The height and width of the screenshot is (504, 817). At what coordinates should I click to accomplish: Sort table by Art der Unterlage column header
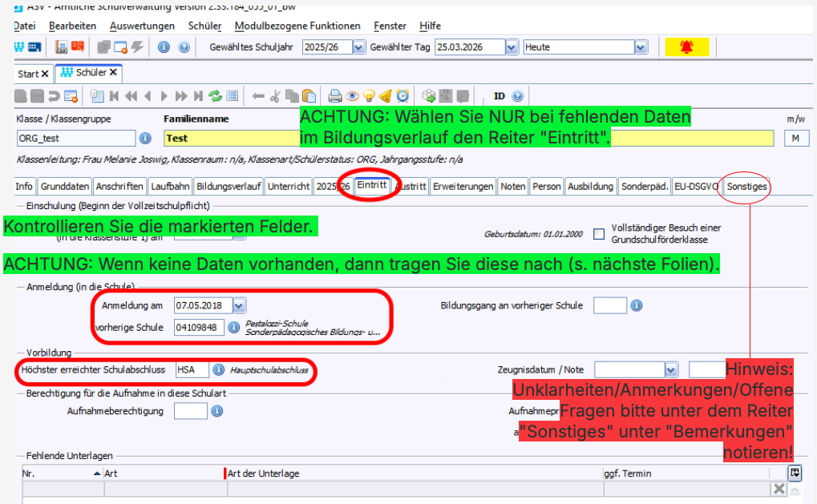pyautogui.click(x=415, y=474)
